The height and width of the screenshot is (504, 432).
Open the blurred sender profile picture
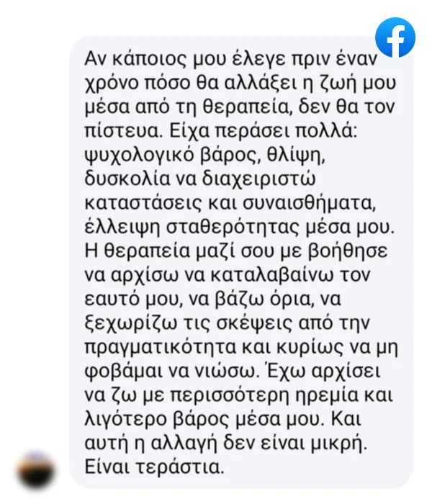tap(36, 471)
